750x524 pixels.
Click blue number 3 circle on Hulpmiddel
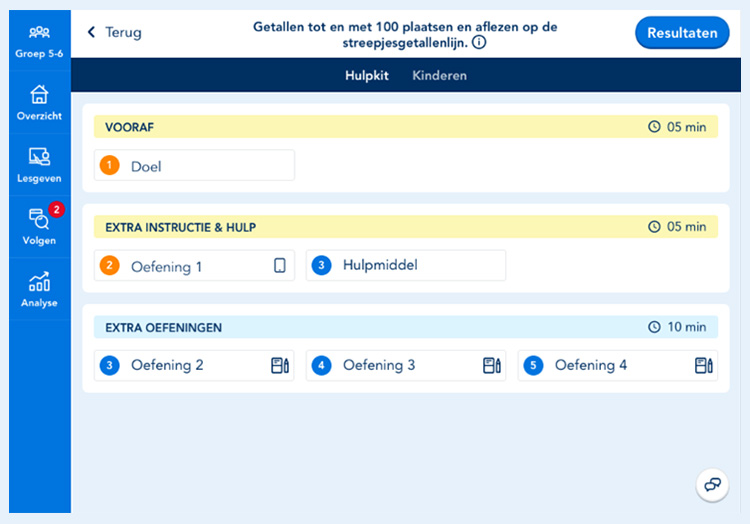click(x=321, y=265)
